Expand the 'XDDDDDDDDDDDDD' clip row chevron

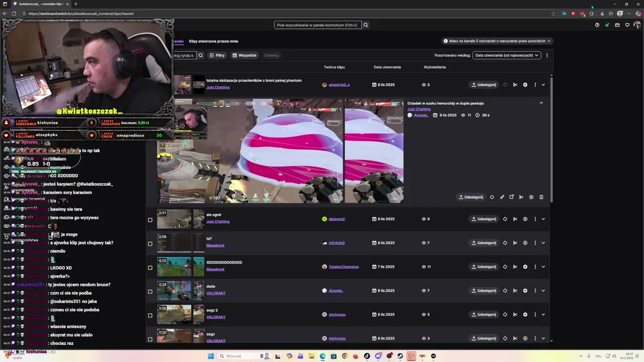(543, 267)
